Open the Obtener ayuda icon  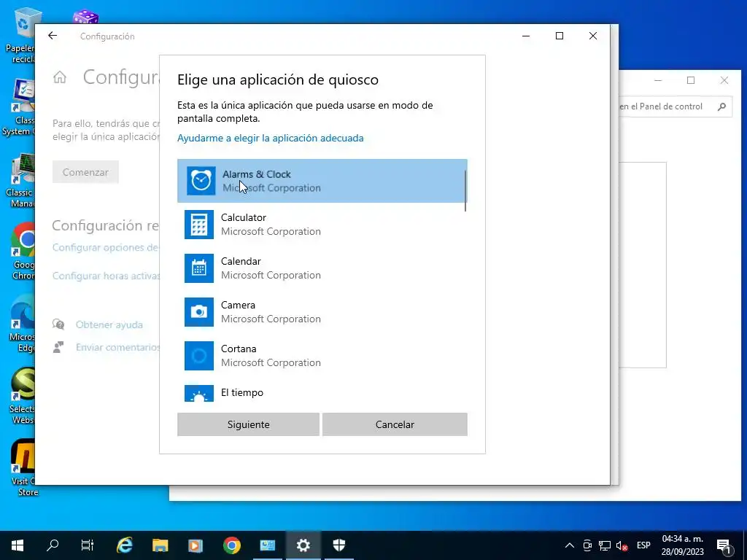coord(58,324)
